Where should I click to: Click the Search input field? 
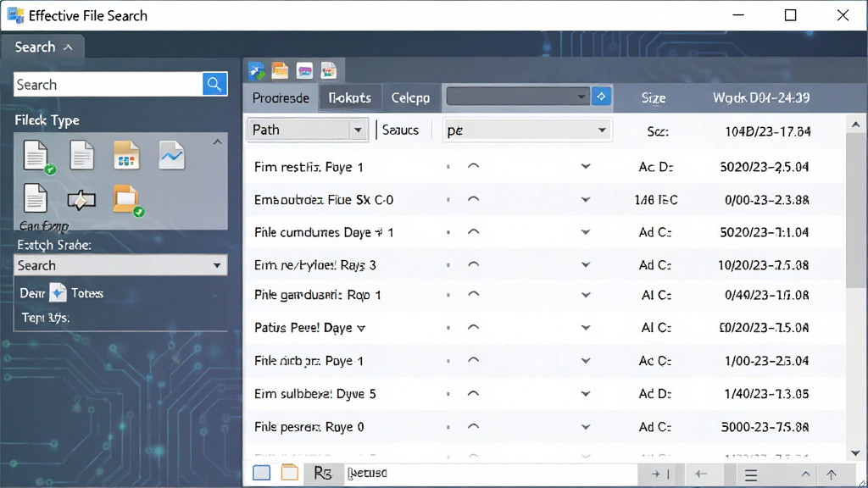[x=108, y=84]
